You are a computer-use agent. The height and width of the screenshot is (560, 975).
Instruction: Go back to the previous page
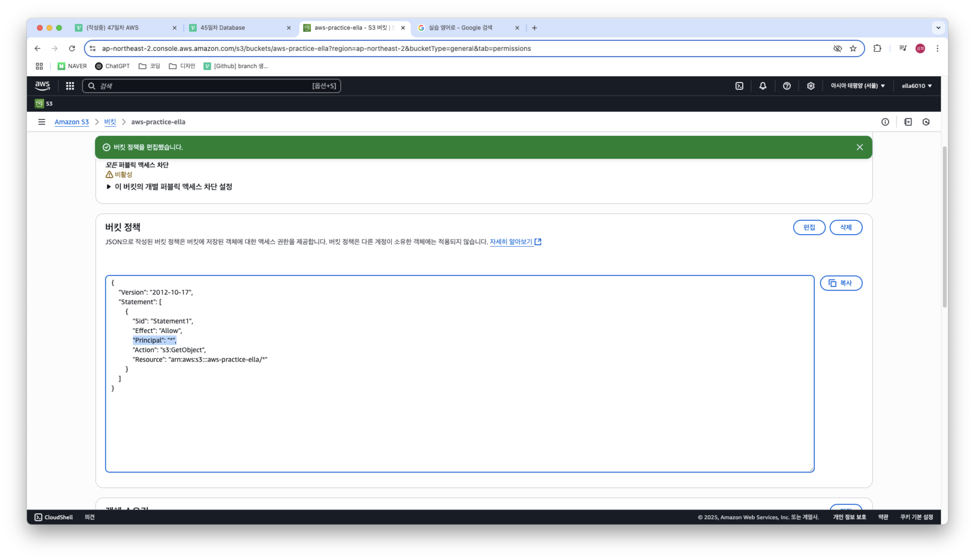coord(37,48)
